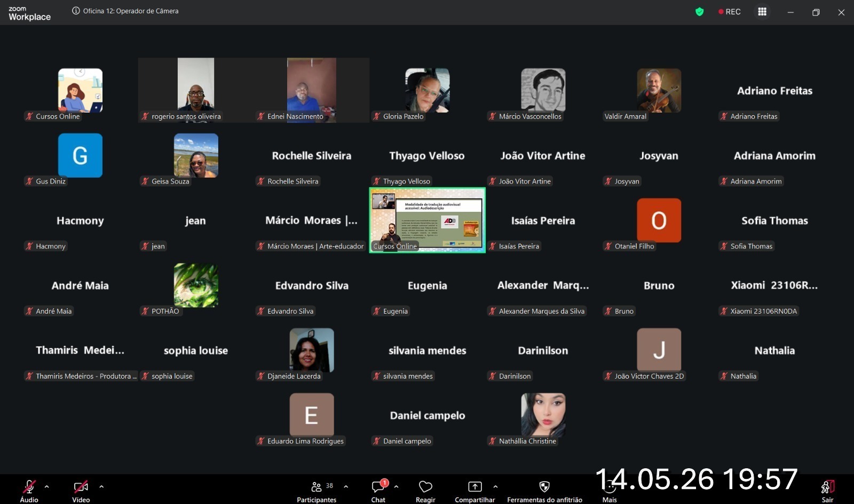The image size is (854, 504).
Task: Click Cursos Online illustrated avatar at top
Action: tap(80, 90)
